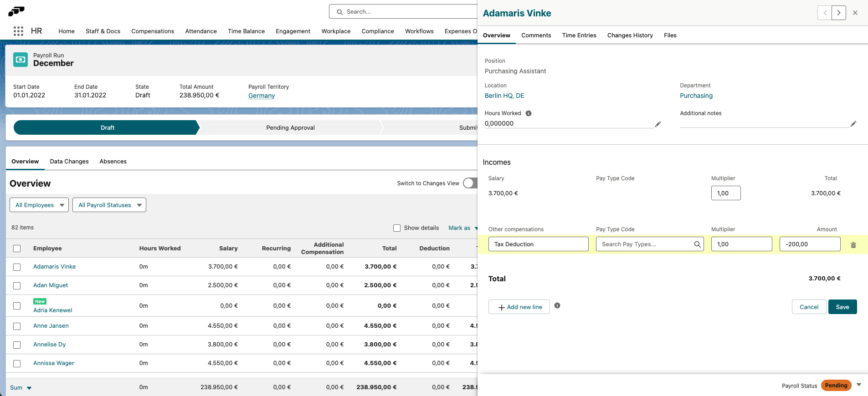Select the Adan Miguet row checkbox
Image resolution: width=868 pixels, height=396 pixels.
click(17, 286)
